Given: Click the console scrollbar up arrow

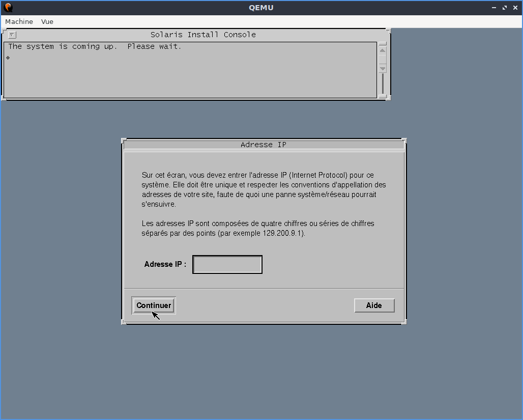Looking at the screenshot, I should [x=383, y=50].
